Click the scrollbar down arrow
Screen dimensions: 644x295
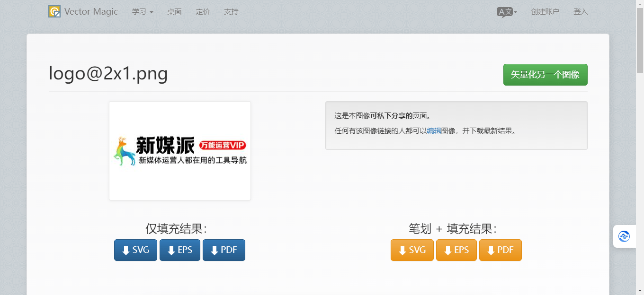click(640, 291)
